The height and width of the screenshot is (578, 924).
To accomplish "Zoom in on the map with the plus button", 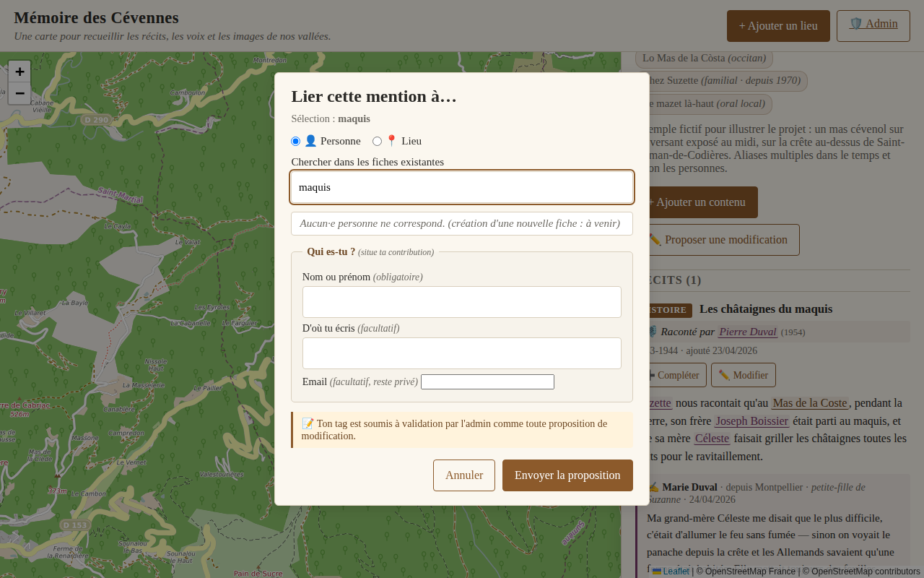I will (x=19, y=72).
